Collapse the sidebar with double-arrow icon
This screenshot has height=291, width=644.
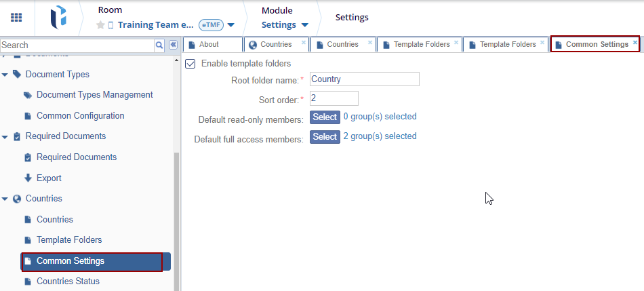[x=173, y=45]
